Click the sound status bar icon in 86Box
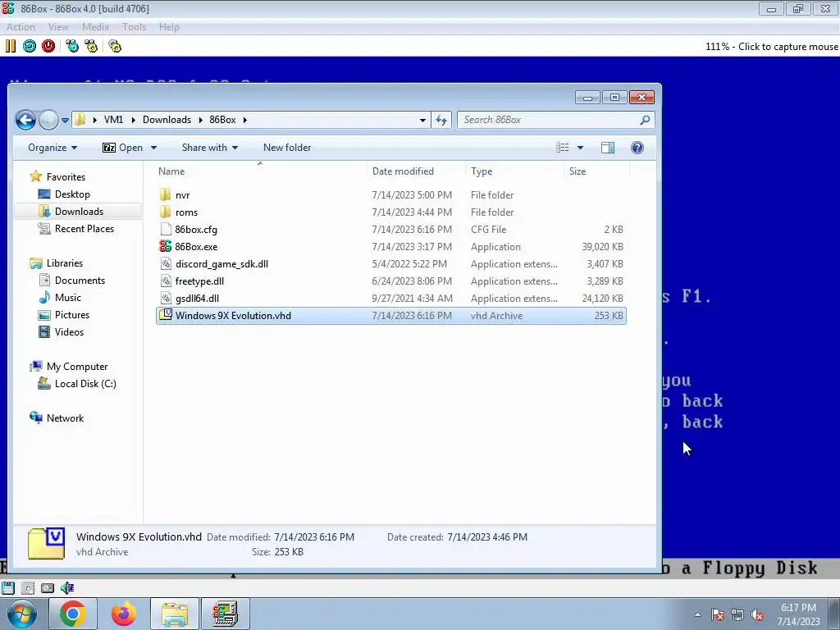 click(67, 587)
